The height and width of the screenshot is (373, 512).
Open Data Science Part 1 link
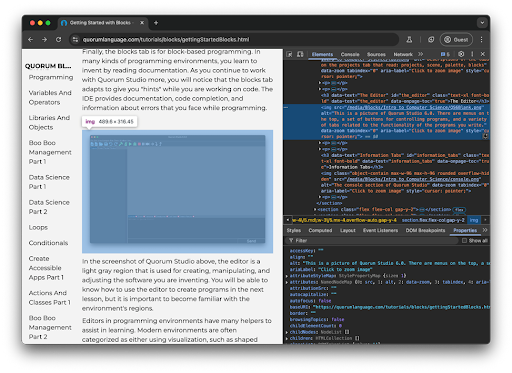click(49, 182)
